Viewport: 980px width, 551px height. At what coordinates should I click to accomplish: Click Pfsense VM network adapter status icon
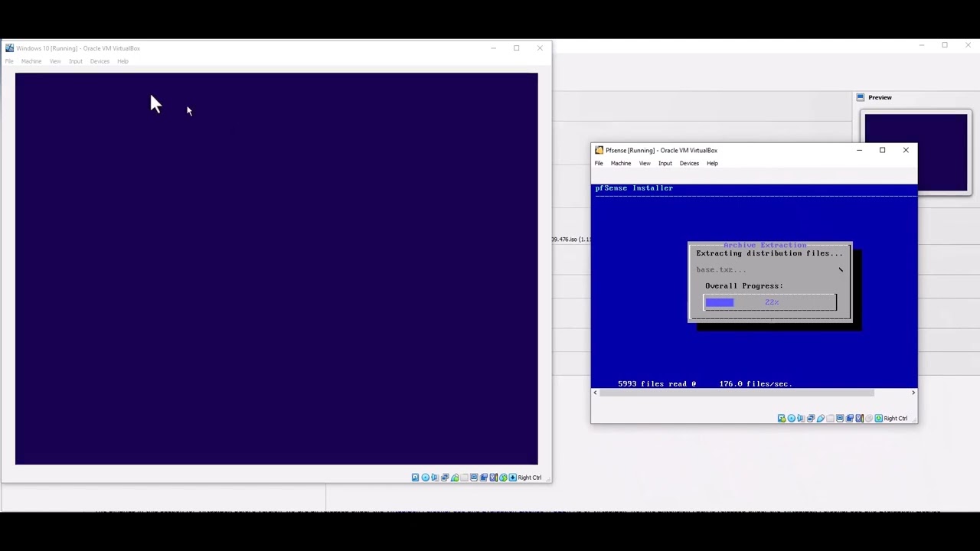point(811,418)
